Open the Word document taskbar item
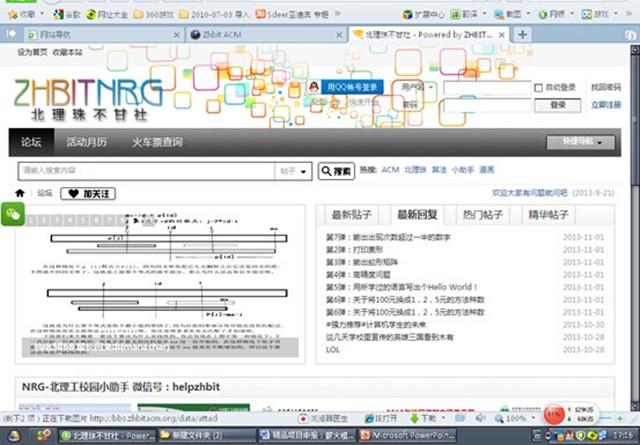 [x=307, y=436]
